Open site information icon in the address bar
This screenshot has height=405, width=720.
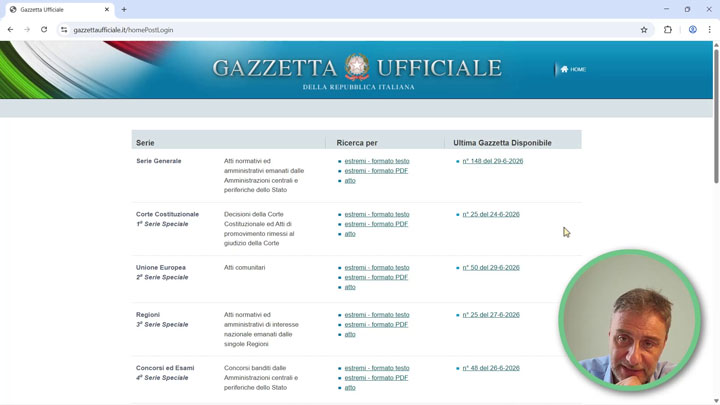(x=64, y=29)
